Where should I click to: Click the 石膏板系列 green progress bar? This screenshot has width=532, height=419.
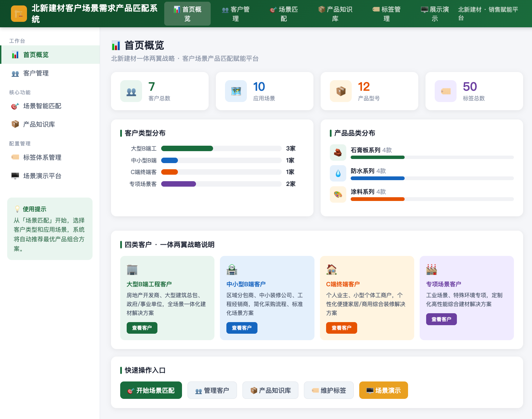click(378, 157)
